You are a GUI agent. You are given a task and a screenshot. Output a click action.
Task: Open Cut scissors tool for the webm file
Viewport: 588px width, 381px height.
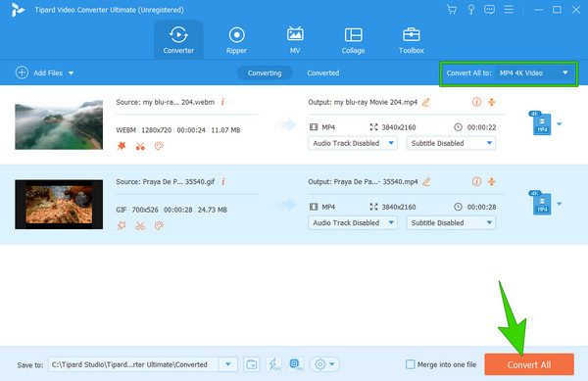[x=140, y=146]
